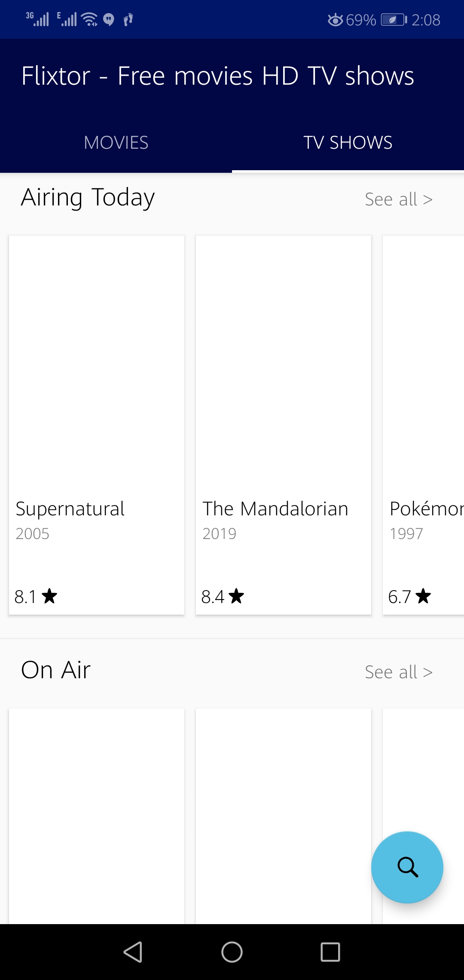The width and height of the screenshot is (464, 980).
Task: Select the TV SHOWS tab
Action: click(348, 143)
